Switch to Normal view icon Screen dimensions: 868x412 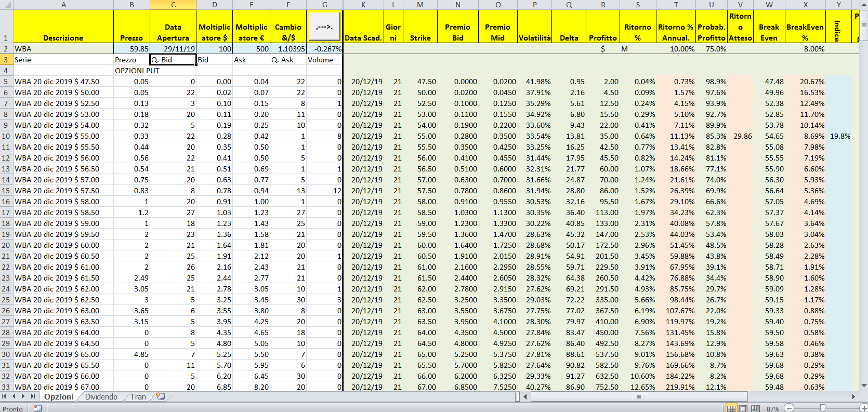coord(731,408)
